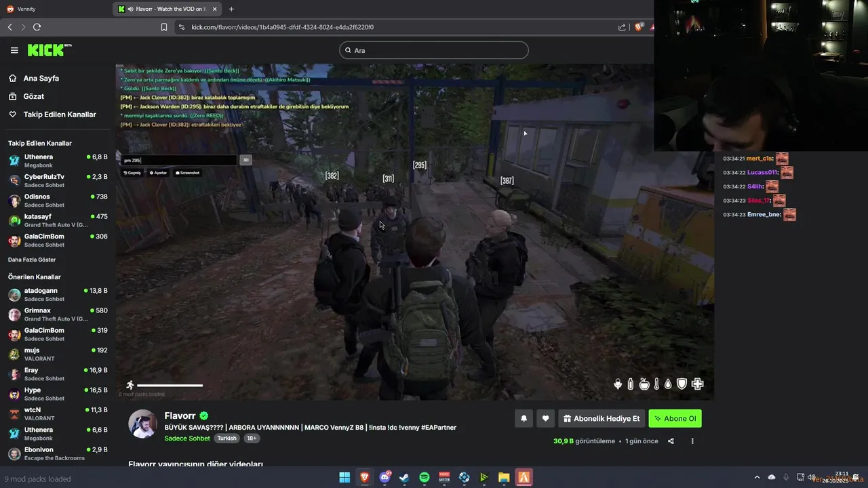Close the Flavorr VOD tab
The image size is (868, 488).
[x=216, y=9]
